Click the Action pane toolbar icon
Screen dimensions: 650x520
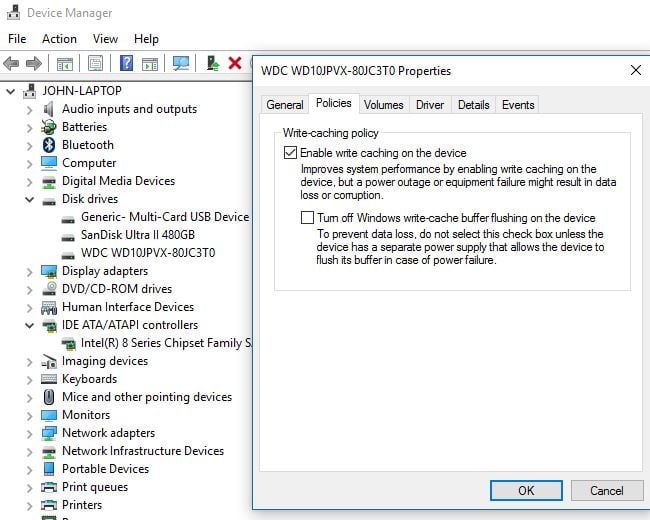150,64
